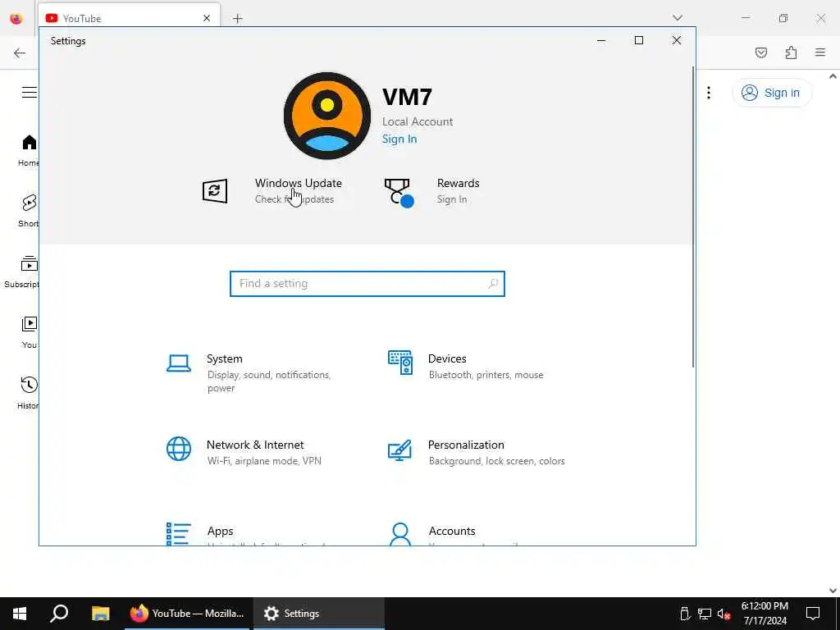Click the Find a setting search box

click(367, 283)
